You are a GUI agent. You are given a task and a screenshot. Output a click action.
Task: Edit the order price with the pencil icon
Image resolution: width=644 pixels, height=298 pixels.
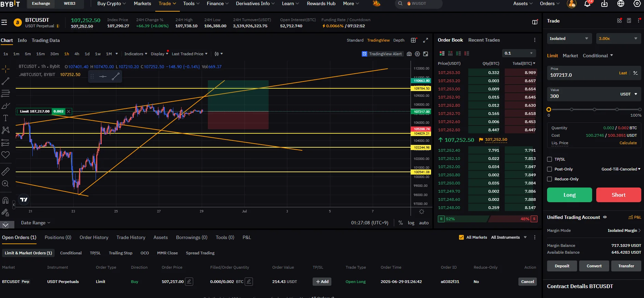(x=189, y=282)
